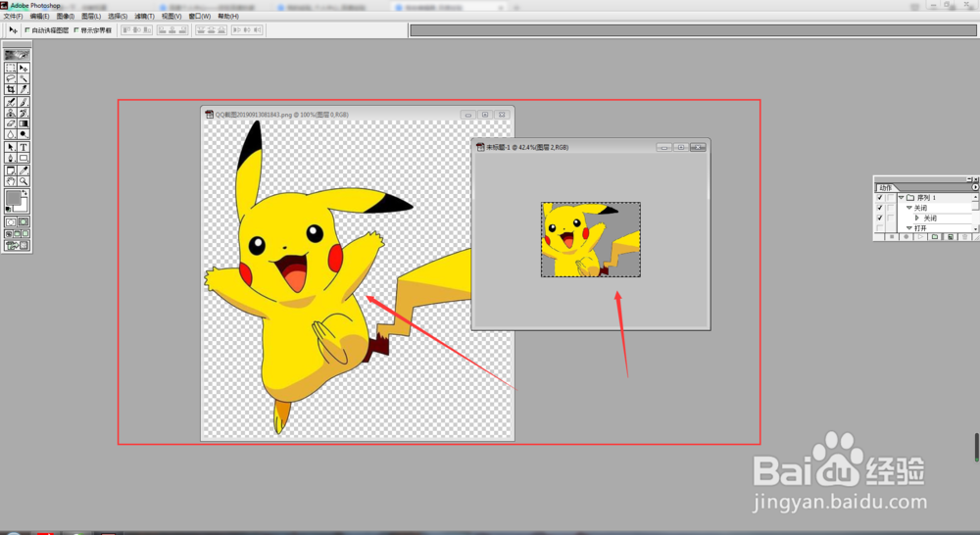Select the Move tool in toolbox
Screen dimensions: 980x535
coord(24,68)
